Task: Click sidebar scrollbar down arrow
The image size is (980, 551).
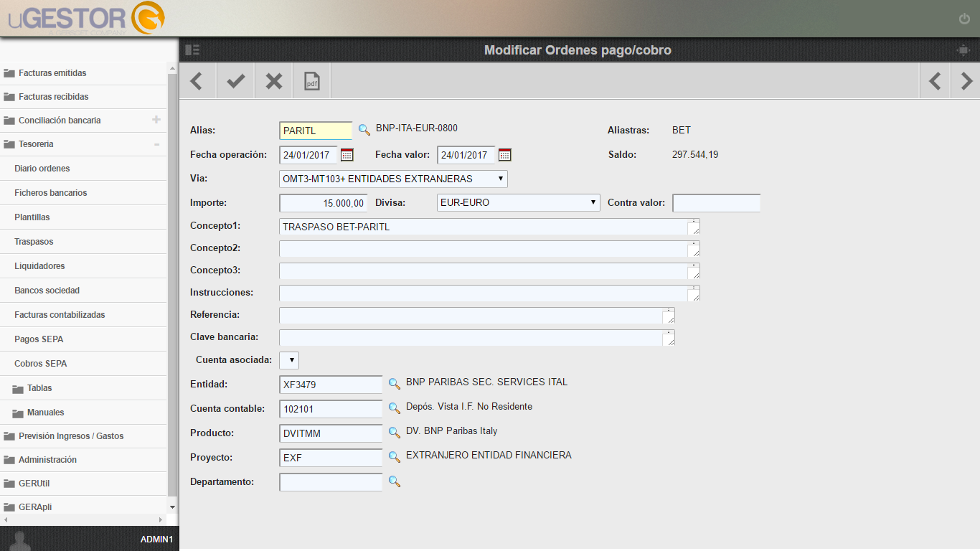Action: click(172, 507)
